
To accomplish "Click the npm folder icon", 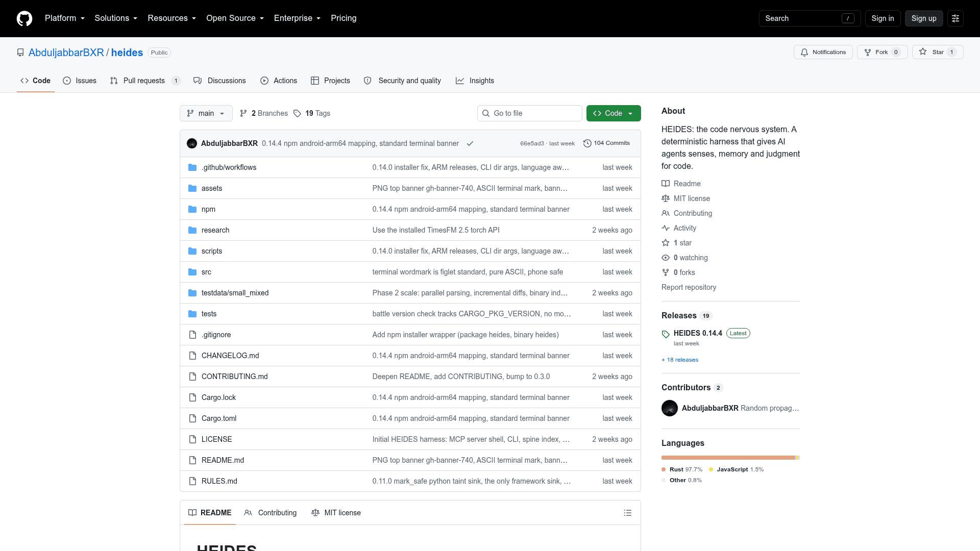I will tap(192, 209).
